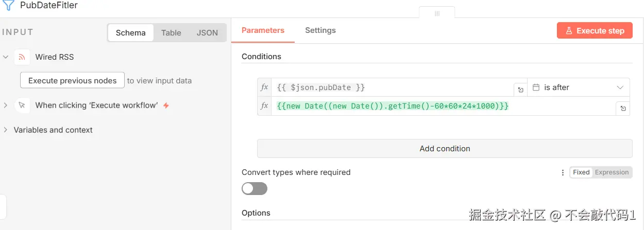
Task: Select Fixed mode for Convert types
Action: coord(581,172)
